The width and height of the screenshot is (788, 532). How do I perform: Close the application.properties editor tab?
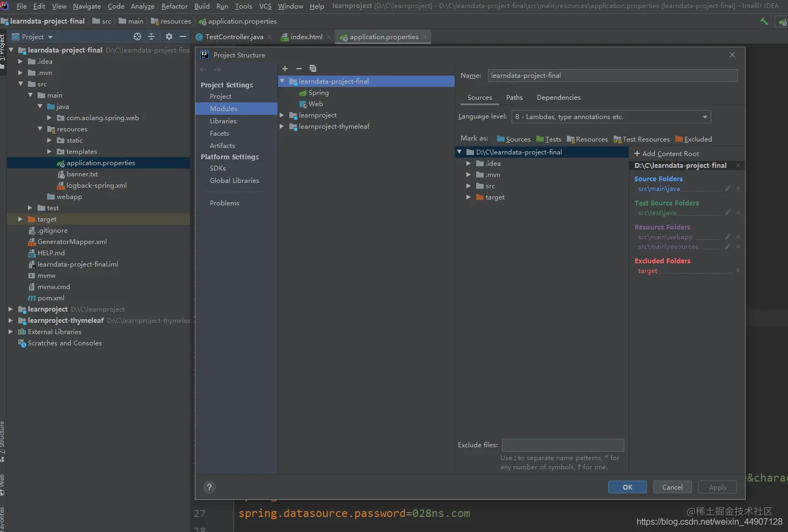425,36
